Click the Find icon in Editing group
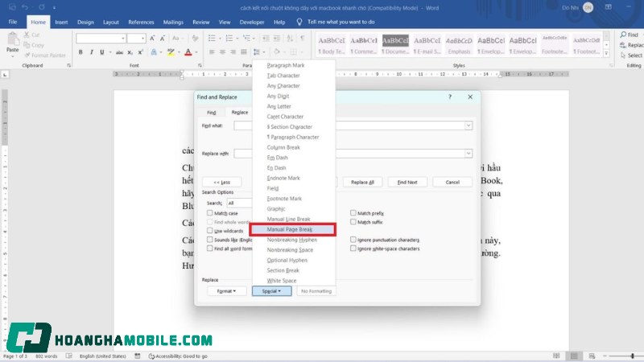 point(630,35)
